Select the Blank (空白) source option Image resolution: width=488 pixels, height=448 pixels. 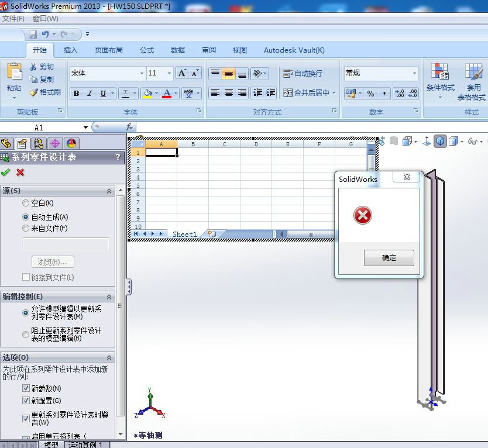[x=26, y=203]
